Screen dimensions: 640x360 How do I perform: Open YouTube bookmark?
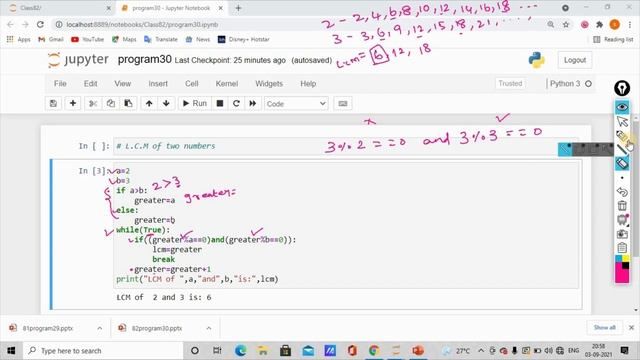click(87, 39)
